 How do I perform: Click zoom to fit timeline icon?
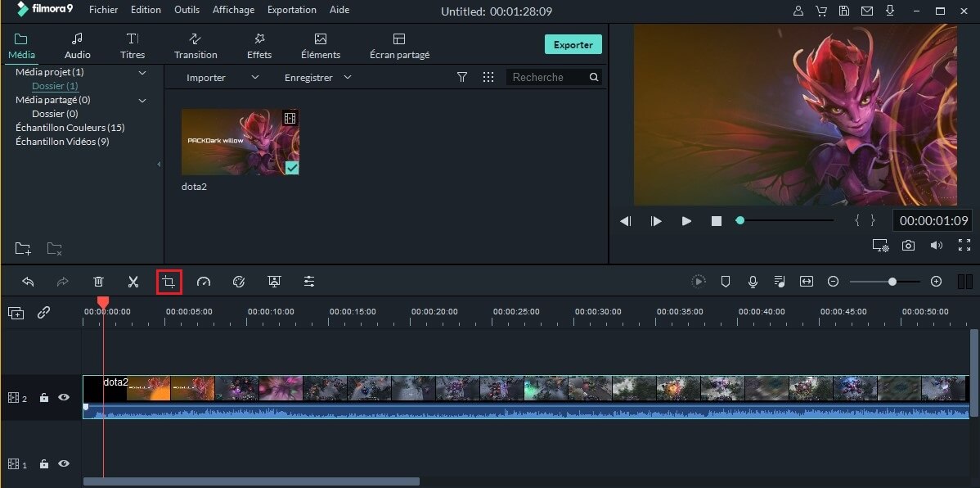click(807, 282)
